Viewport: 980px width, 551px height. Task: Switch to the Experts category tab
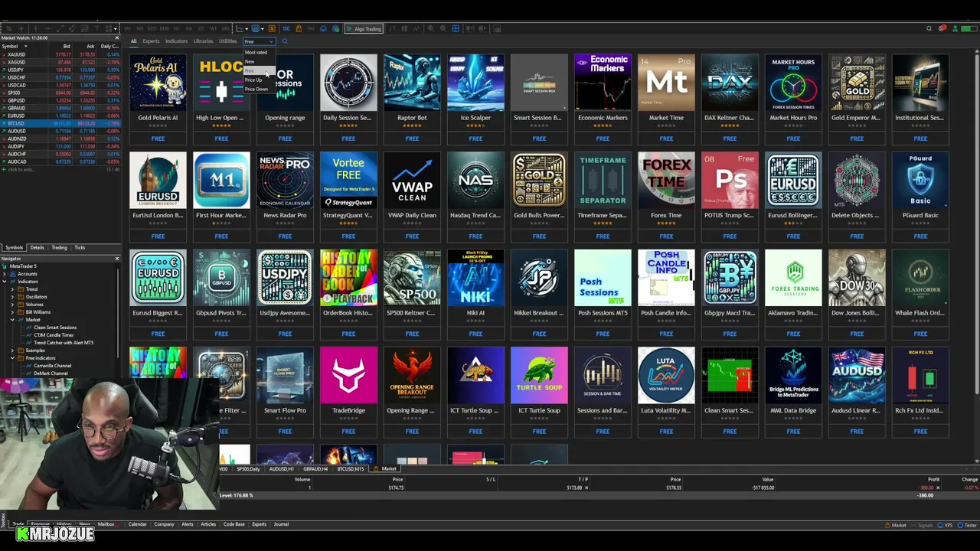tap(151, 41)
